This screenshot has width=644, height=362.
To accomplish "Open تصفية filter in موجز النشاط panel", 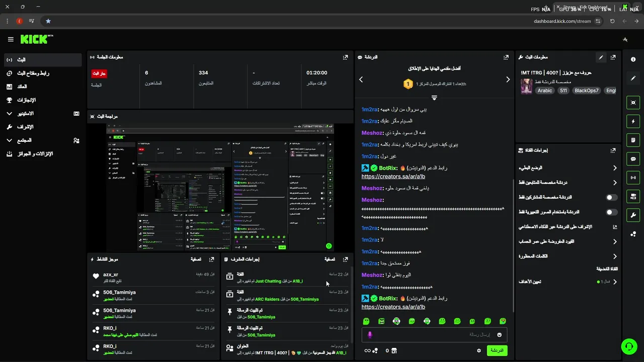I will point(196,259).
